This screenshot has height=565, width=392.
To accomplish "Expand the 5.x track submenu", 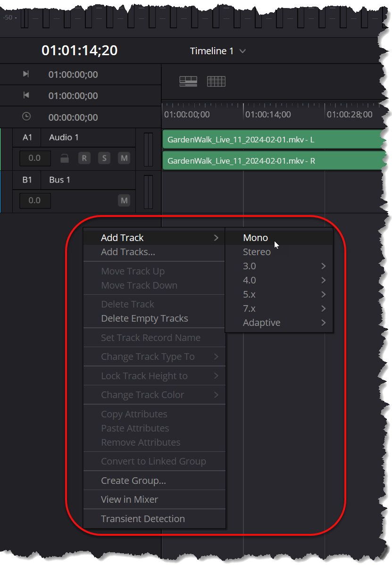I will 279,294.
